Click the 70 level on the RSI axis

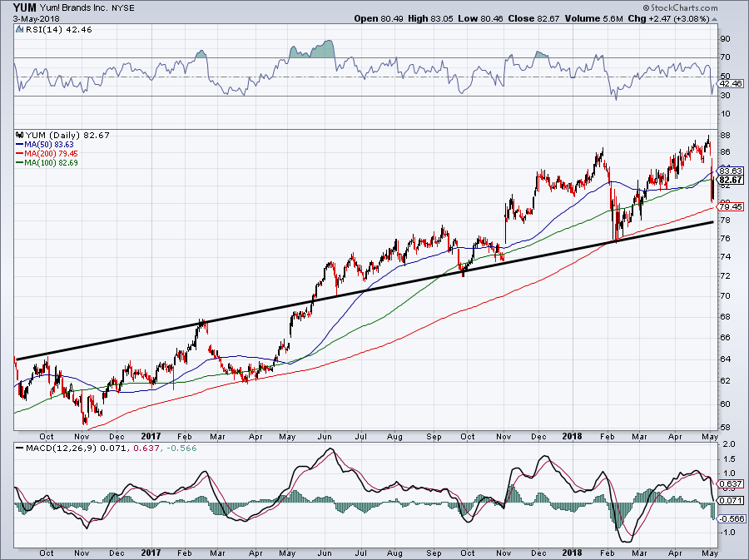pos(725,57)
